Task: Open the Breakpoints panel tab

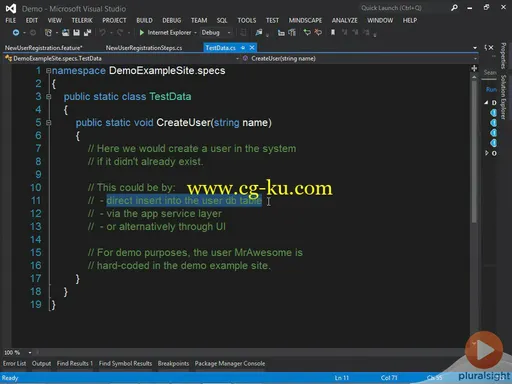Action: click(173, 363)
